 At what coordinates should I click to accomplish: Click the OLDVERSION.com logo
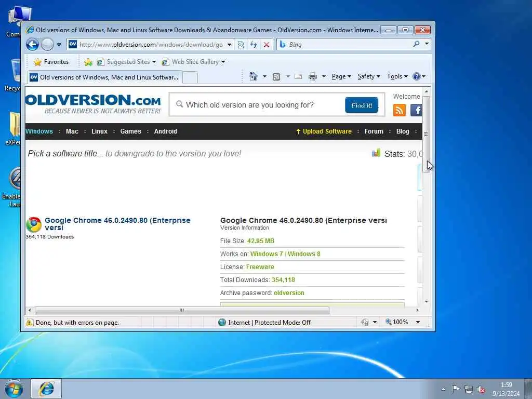(x=93, y=104)
